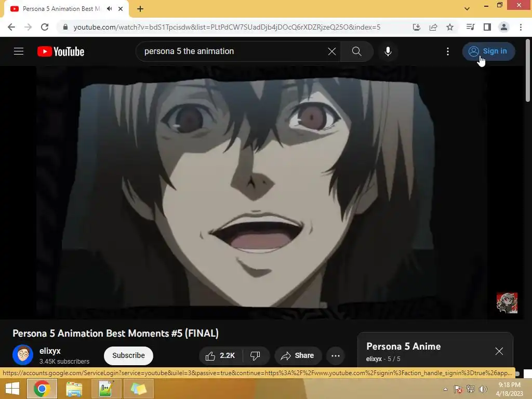Show hidden system tray icons
The width and height of the screenshot is (532, 399).
click(445, 389)
